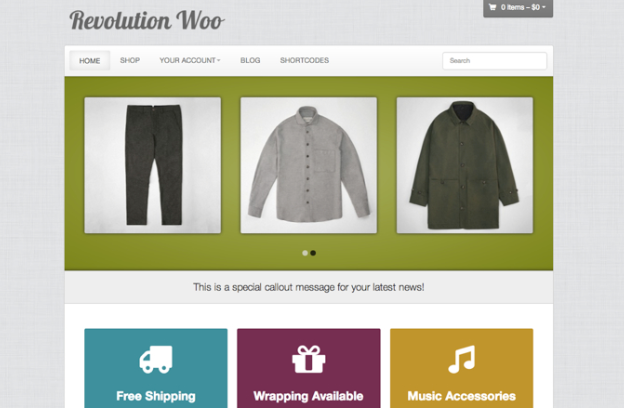Click the delivery truck icon
The width and height of the screenshot is (624, 408).
156,359
